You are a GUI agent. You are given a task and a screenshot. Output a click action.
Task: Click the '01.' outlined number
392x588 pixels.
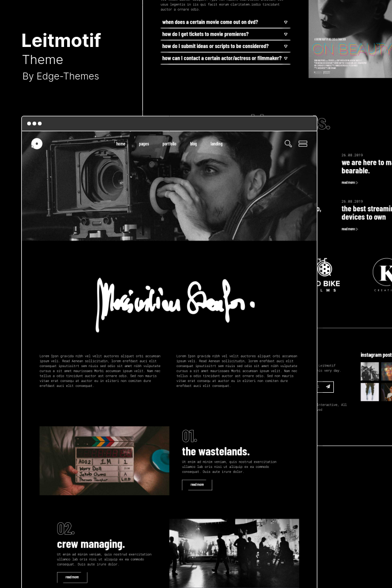click(x=190, y=436)
